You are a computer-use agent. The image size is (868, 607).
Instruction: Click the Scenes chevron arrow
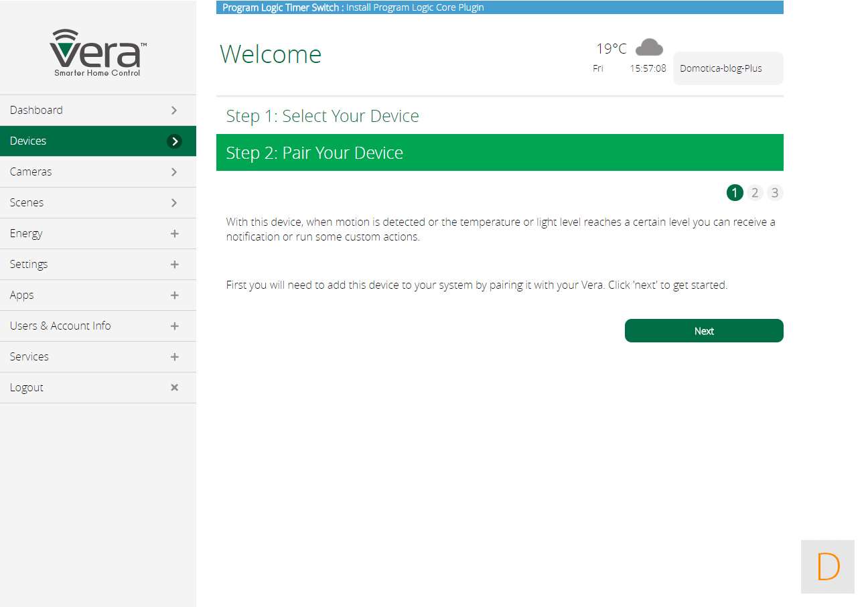174,203
